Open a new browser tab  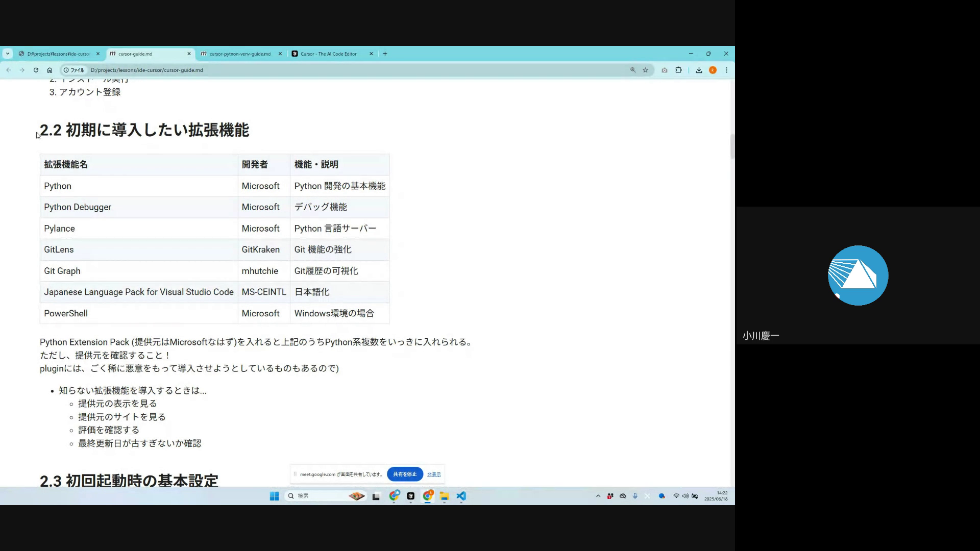[x=385, y=54]
